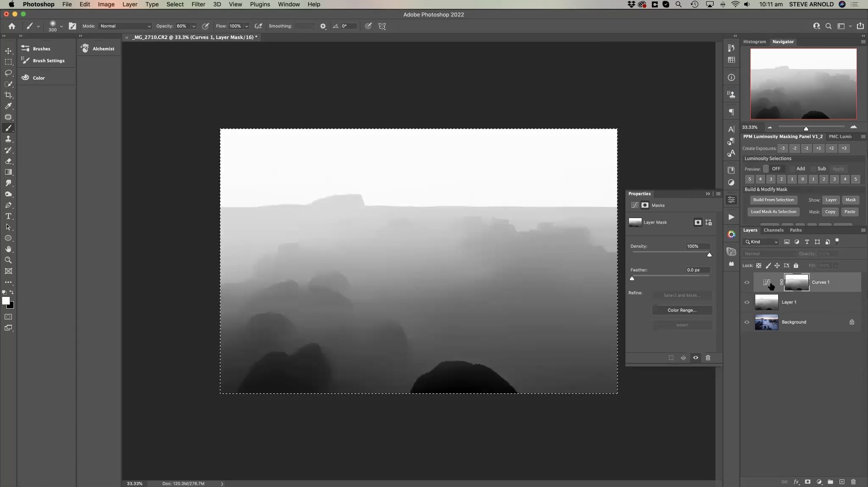868x487 pixels.
Task: Select the Zoom tool in toolbar
Action: 8,260
